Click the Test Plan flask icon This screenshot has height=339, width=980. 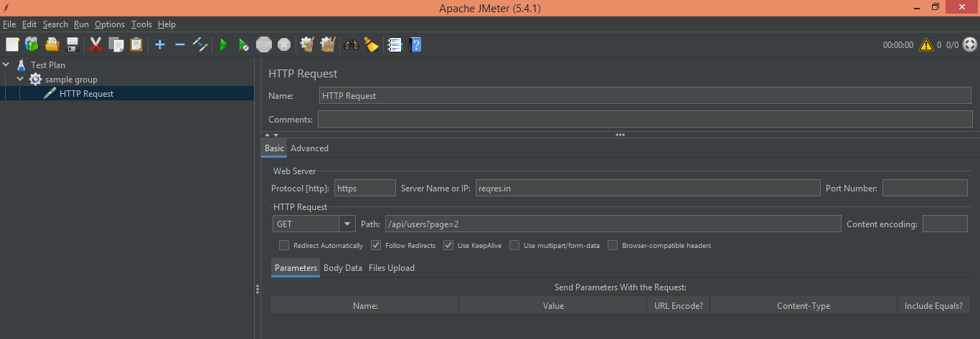pos(21,65)
